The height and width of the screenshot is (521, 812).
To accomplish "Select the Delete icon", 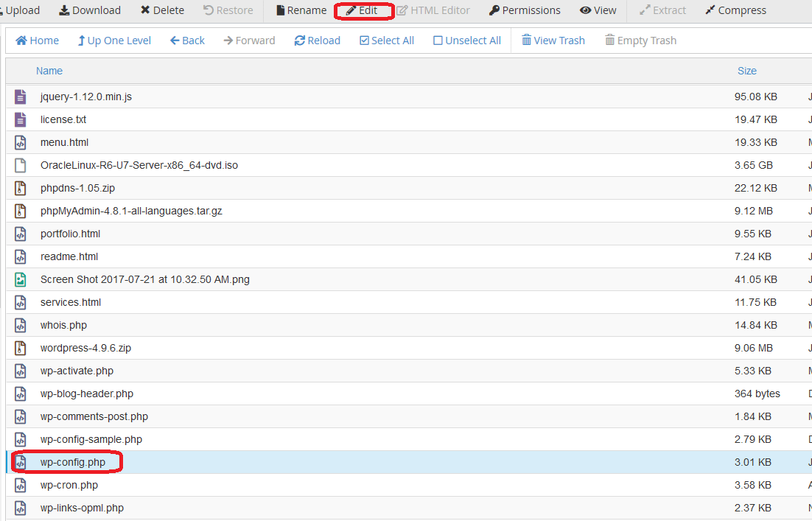I will click(161, 10).
